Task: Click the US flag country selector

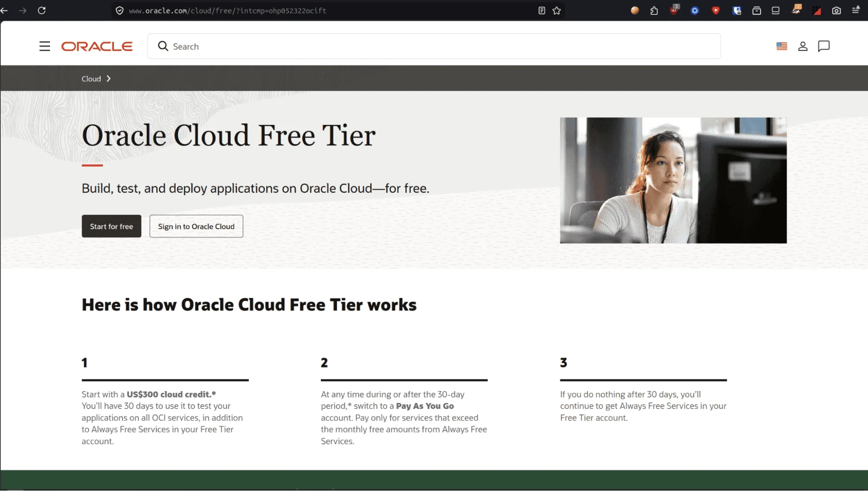Action: pyautogui.click(x=782, y=46)
